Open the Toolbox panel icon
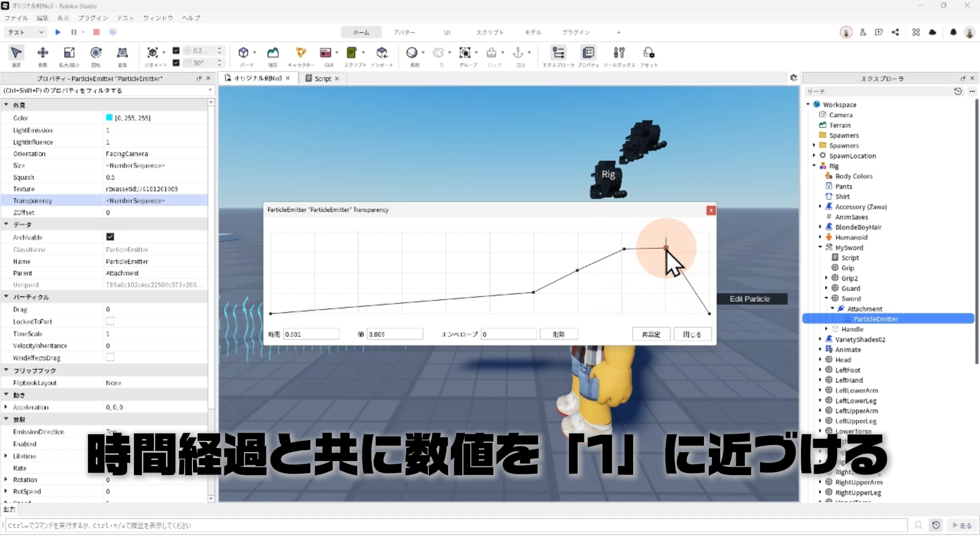The height and width of the screenshot is (551, 980). pos(619,53)
